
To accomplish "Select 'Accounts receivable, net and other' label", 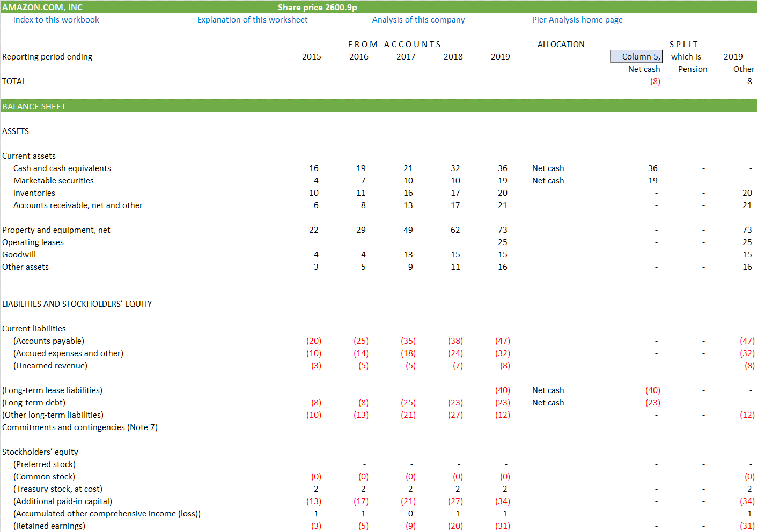I will click(78, 205).
